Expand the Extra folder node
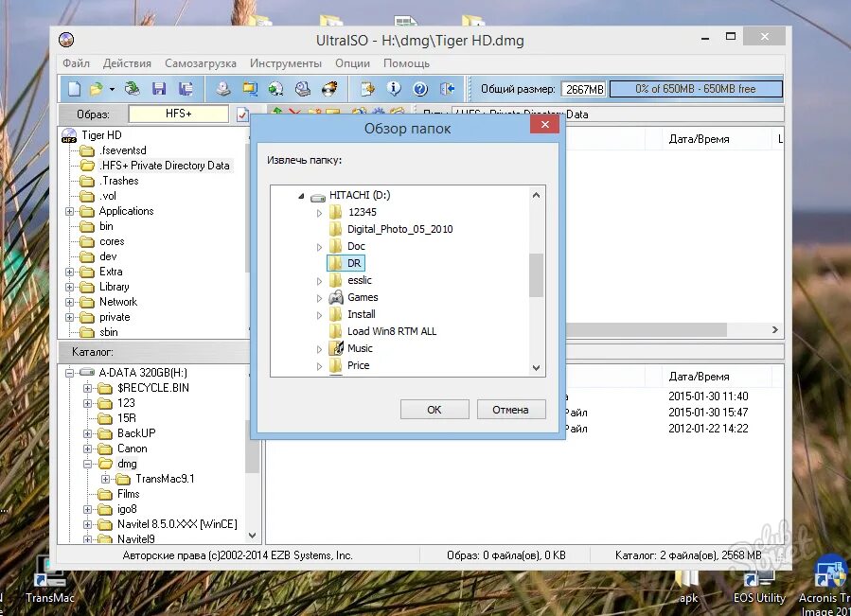 tap(69, 272)
